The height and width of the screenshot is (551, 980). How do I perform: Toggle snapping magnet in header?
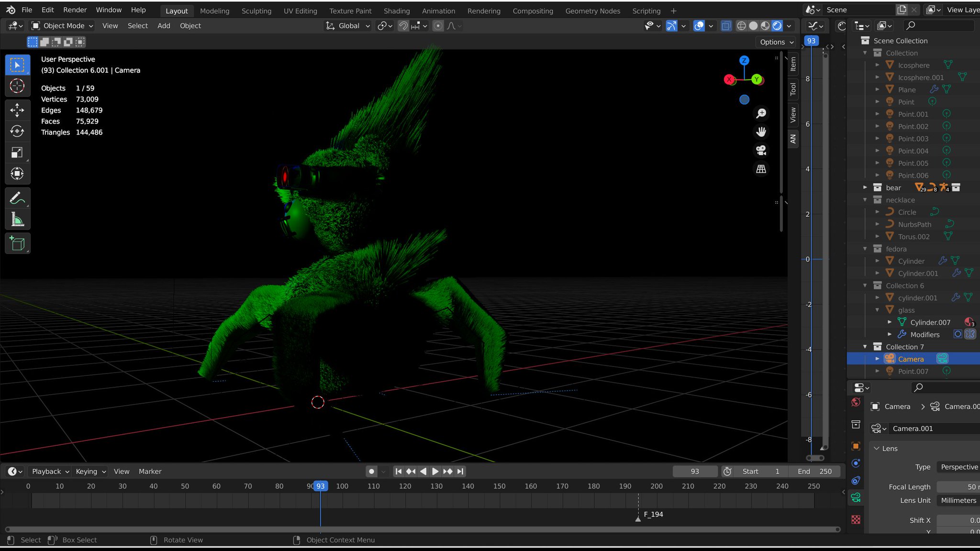point(403,26)
